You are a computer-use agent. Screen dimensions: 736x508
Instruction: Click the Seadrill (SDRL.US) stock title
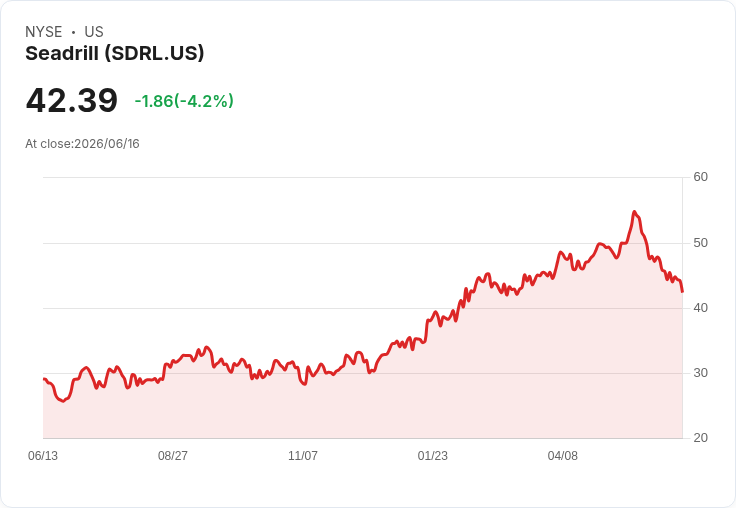(x=115, y=54)
